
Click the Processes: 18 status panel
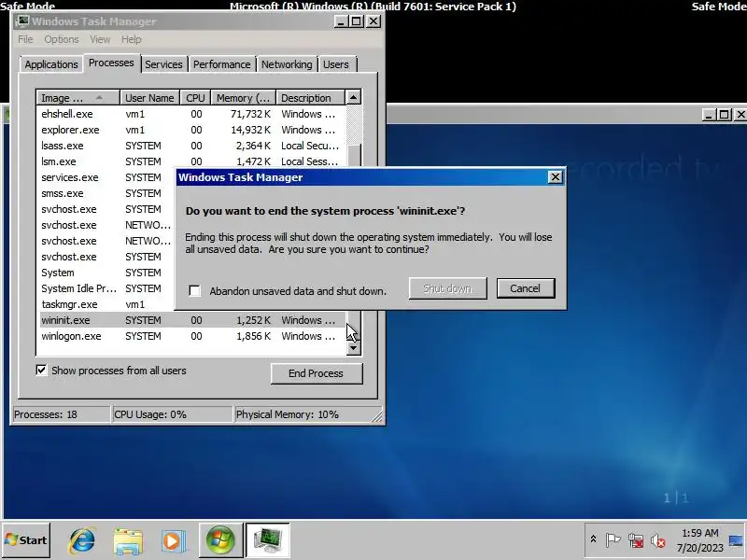(62, 414)
